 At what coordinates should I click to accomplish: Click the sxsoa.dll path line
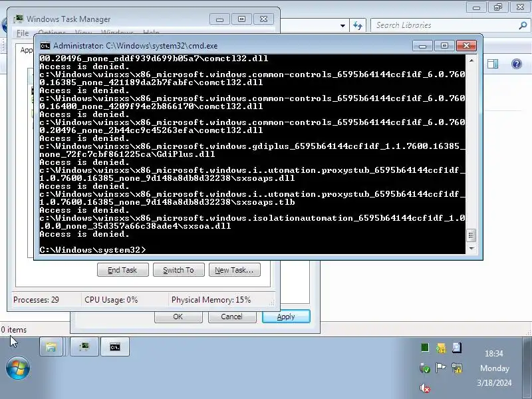(252, 222)
